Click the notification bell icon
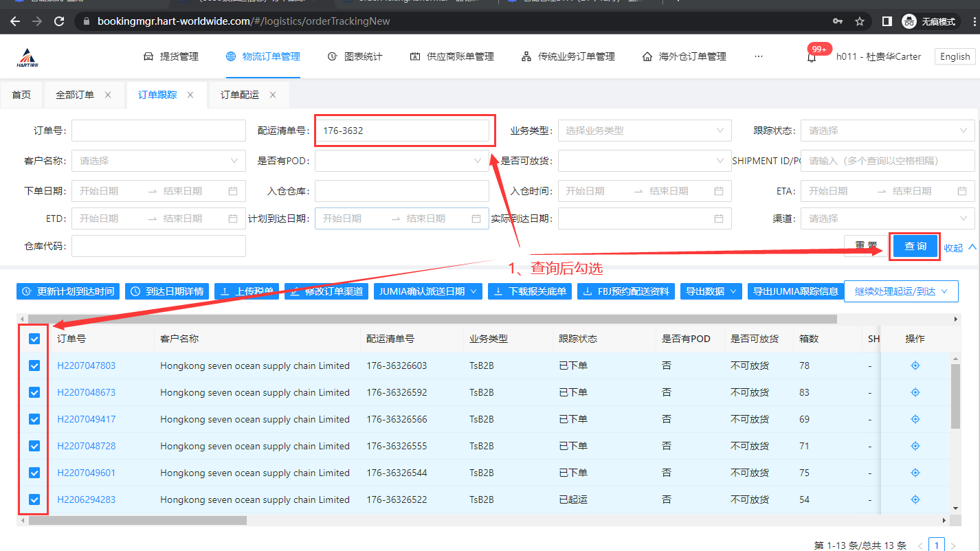This screenshot has width=980, height=551. (812, 58)
